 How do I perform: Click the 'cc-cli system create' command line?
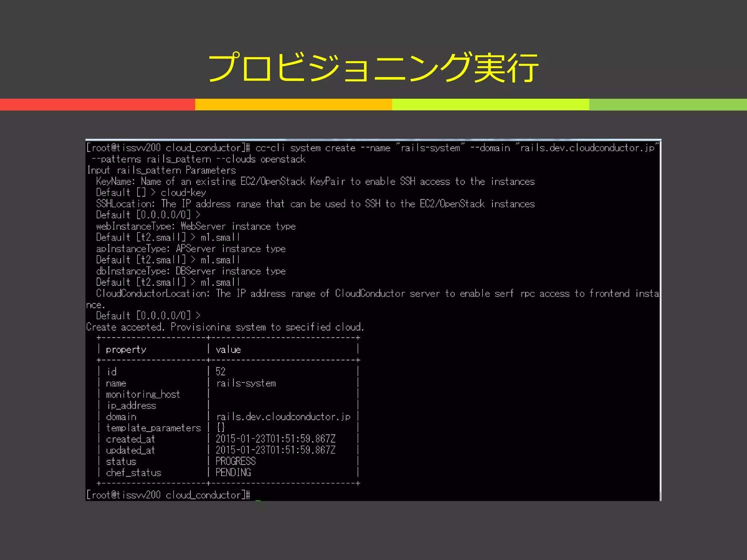pyautogui.click(x=373, y=148)
